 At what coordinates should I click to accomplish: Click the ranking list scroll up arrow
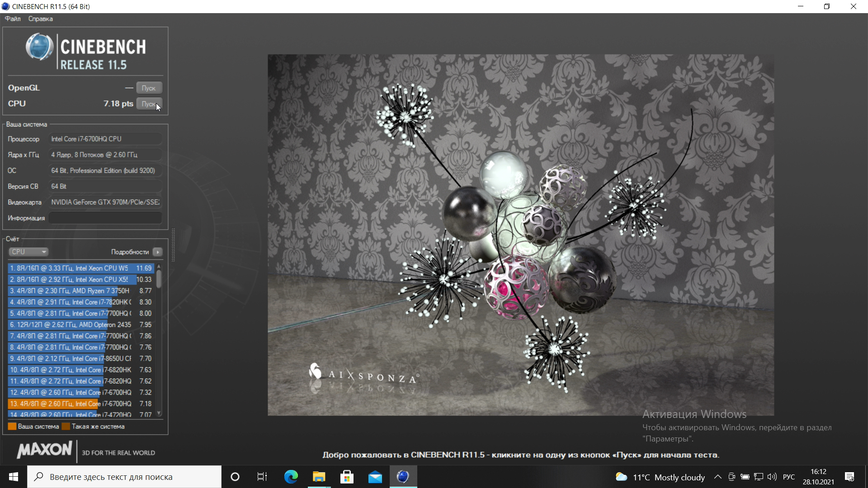159,267
